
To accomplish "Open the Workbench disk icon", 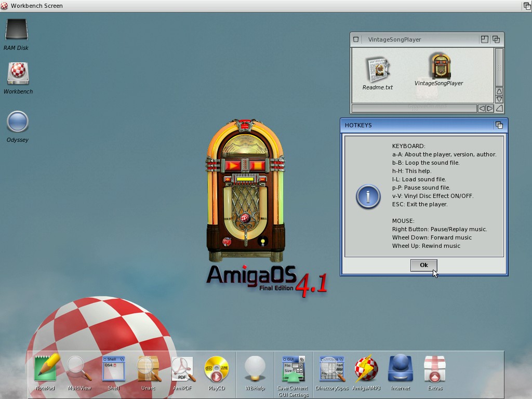I will 18,74.
